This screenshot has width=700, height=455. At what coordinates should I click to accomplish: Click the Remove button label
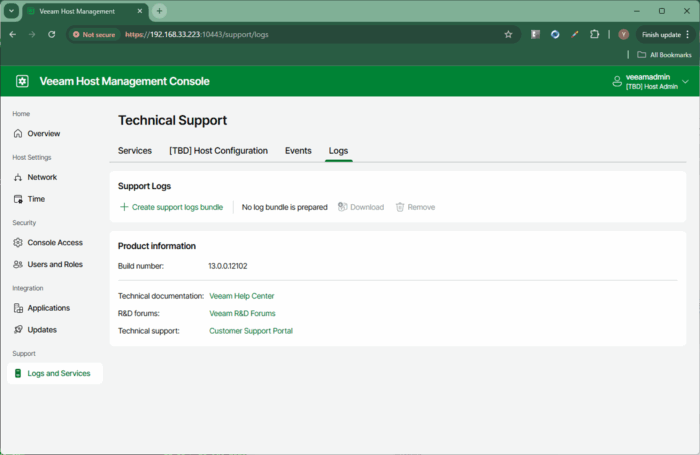pyautogui.click(x=421, y=207)
